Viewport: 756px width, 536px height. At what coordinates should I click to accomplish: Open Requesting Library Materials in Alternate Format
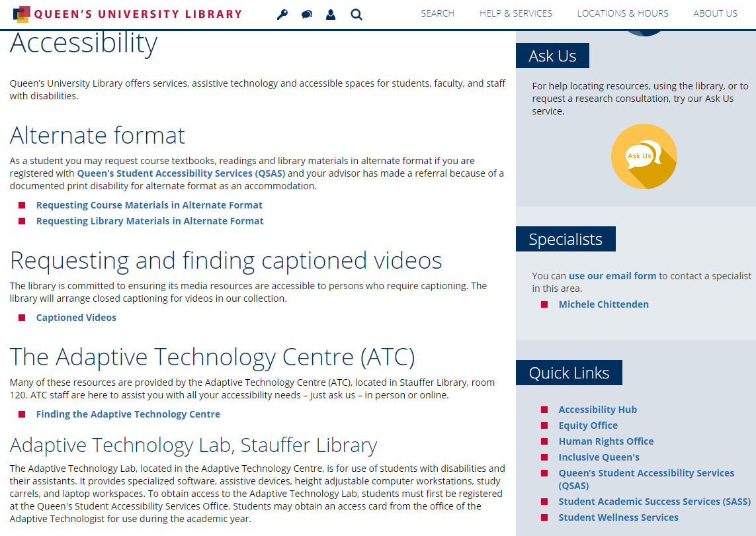(x=149, y=221)
